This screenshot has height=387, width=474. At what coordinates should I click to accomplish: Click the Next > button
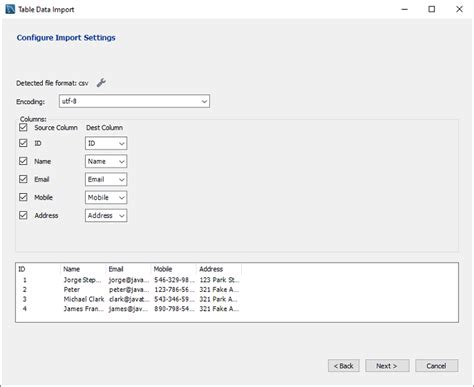coord(387,366)
